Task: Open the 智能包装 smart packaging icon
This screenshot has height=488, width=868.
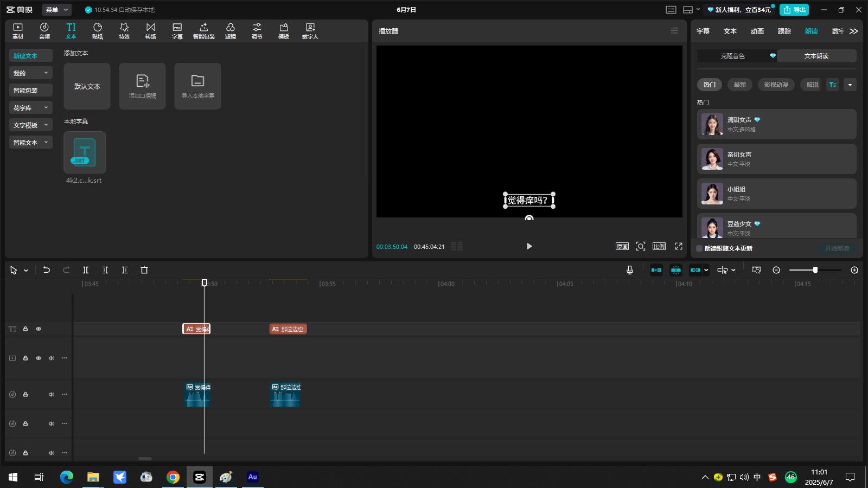Action: pyautogui.click(x=204, y=31)
